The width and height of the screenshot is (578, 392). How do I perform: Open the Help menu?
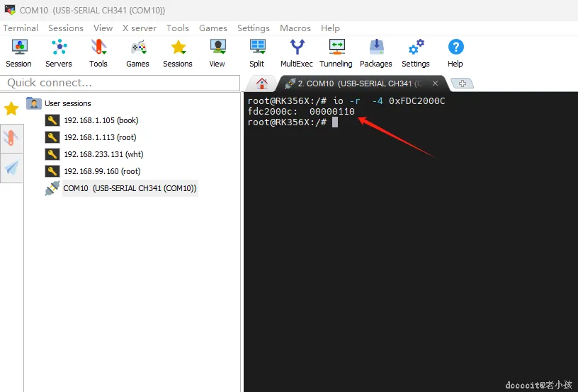tap(330, 28)
